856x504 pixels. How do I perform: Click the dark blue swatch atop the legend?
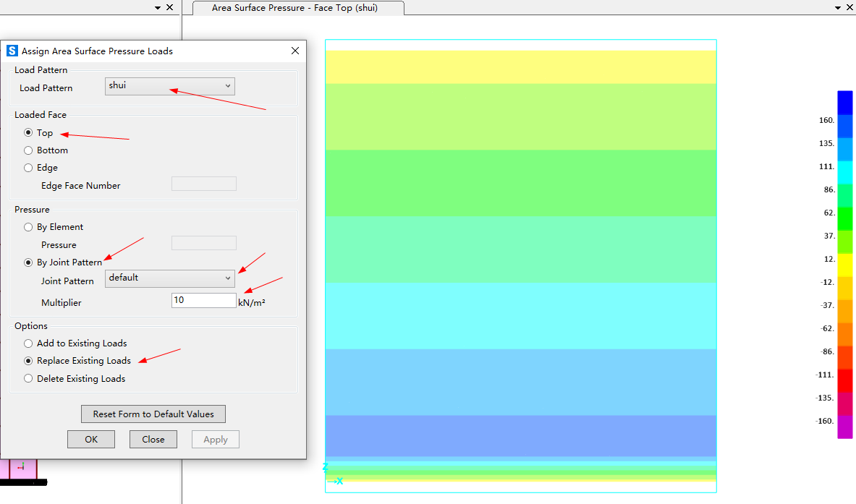844,102
